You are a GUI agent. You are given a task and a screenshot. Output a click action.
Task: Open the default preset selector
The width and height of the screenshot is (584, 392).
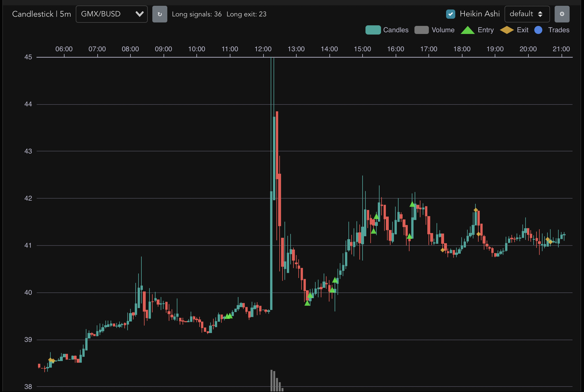(x=527, y=14)
